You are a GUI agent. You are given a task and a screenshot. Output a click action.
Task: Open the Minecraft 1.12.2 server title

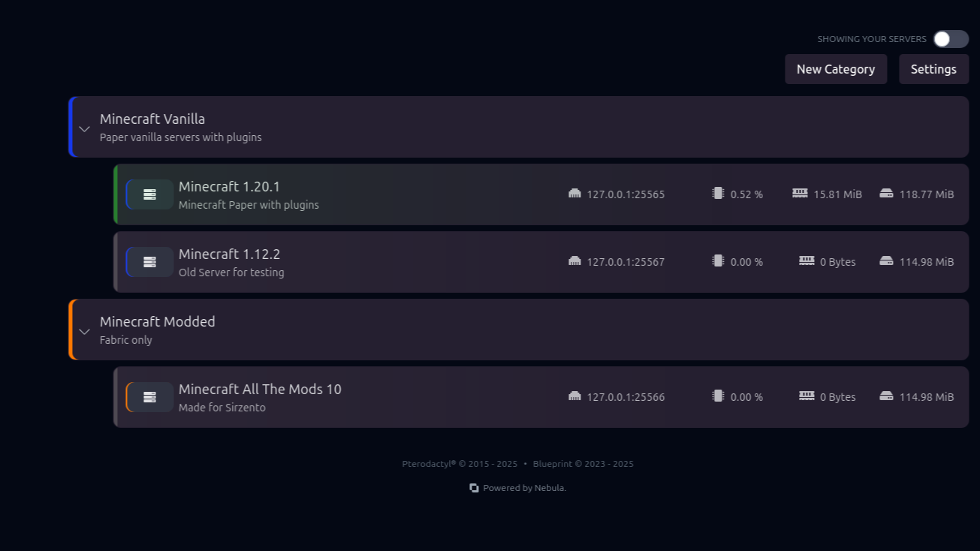pyautogui.click(x=229, y=254)
